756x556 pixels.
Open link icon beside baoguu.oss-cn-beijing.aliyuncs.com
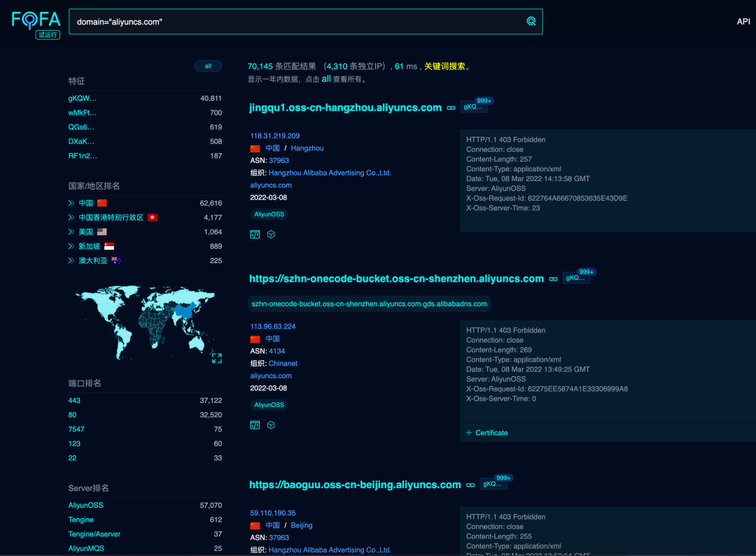click(470, 485)
